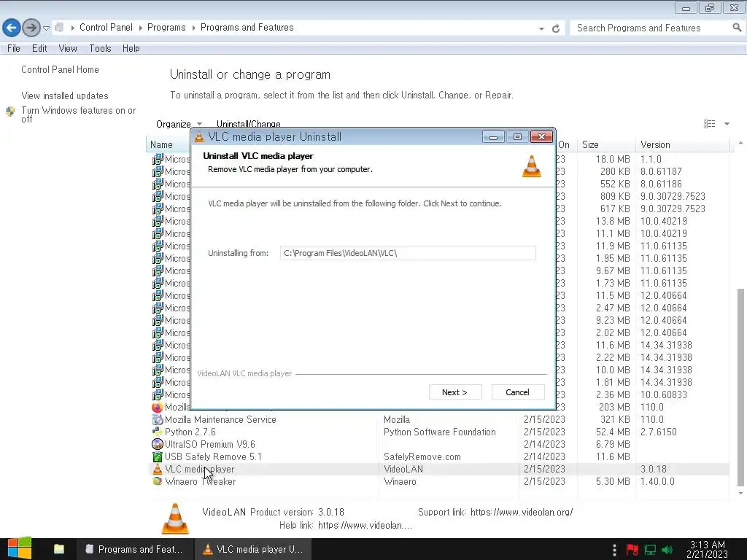Viewport: 747px width, 560px height.
Task: Switch to VLC media player Uninstall taskbar button
Action: [253, 549]
